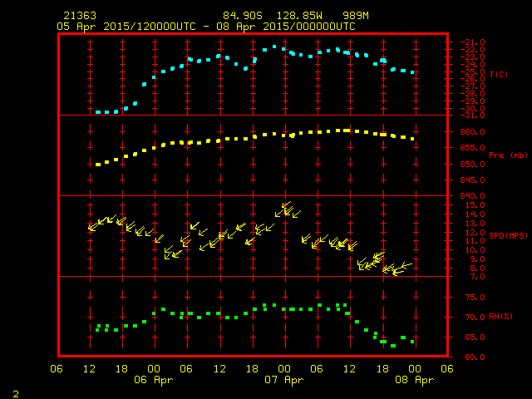The height and width of the screenshot is (399, 532).
Task: Click the -25.0 temperature tick label
Action: (x=472, y=72)
